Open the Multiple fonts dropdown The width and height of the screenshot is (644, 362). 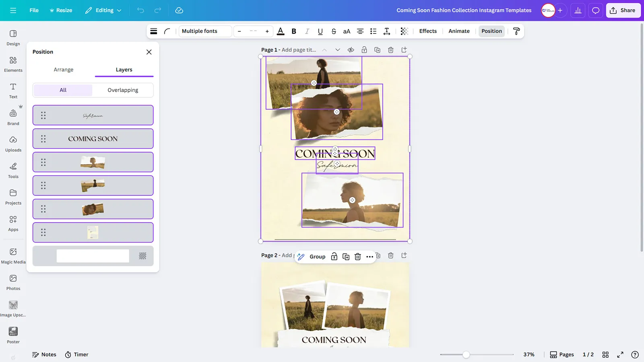pos(205,31)
